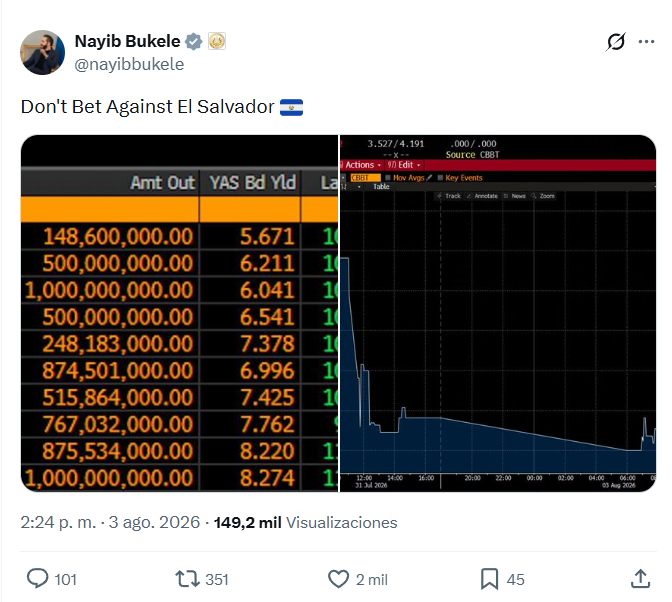This screenshot has height=602, width=672.
Task: Open the three-dot more options menu
Action: (x=646, y=42)
